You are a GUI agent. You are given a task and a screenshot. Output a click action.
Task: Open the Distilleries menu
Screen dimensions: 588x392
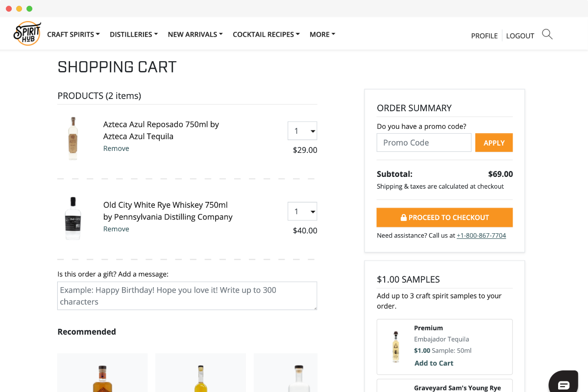[x=134, y=34]
